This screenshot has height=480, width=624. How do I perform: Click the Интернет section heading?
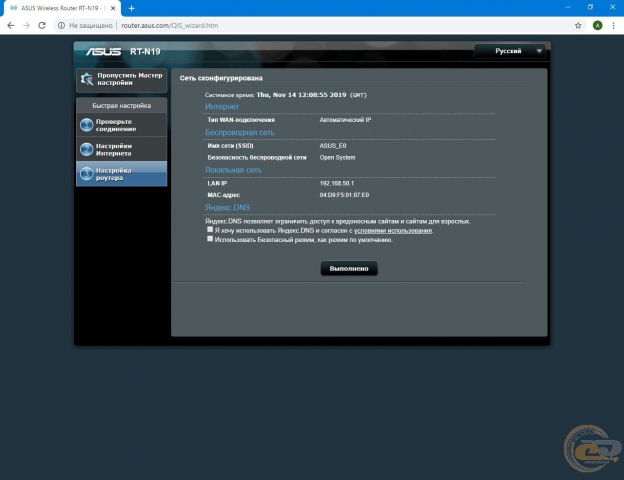point(222,106)
